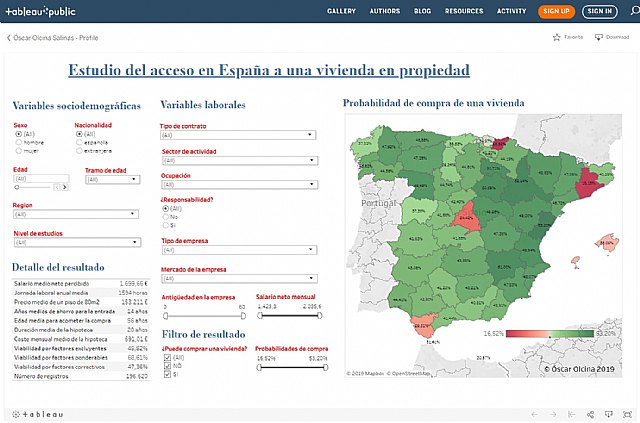Click the Tableau logo in bottom toolbar

click(x=38, y=414)
